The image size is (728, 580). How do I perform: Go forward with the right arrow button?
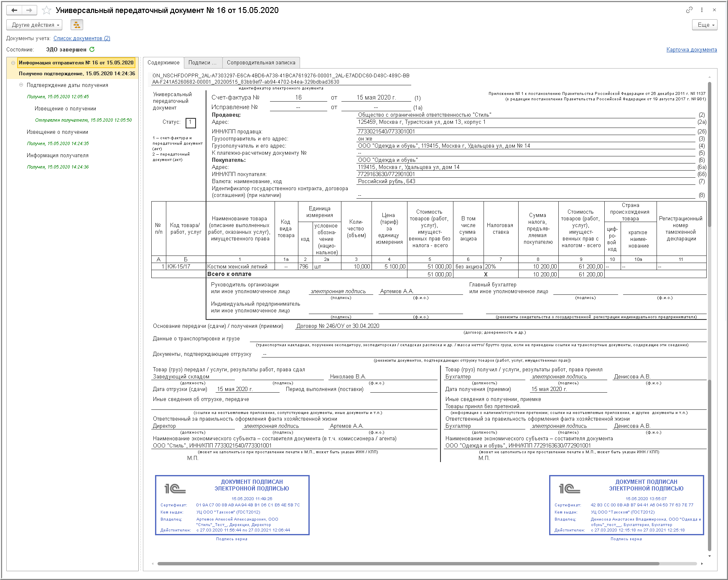[x=29, y=10]
